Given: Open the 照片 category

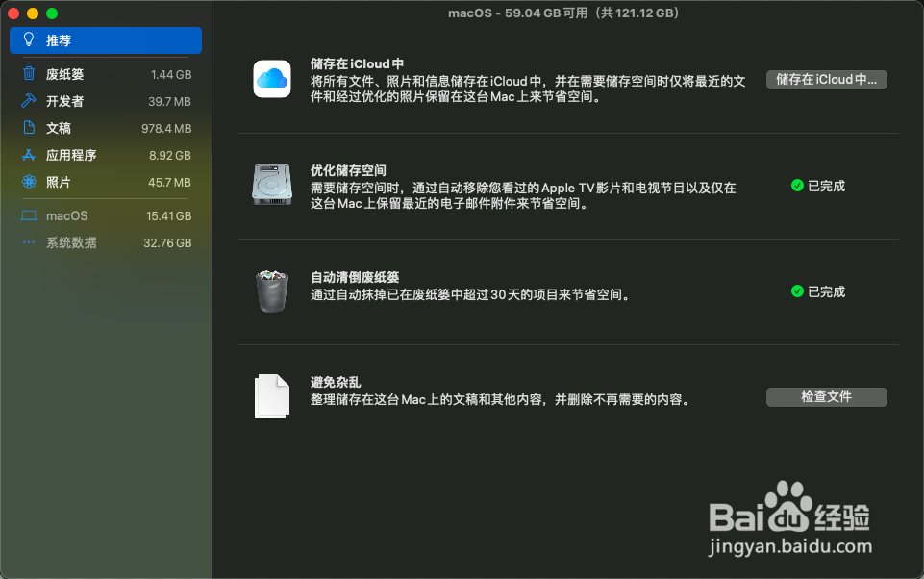Looking at the screenshot, I should coord(106,183).
